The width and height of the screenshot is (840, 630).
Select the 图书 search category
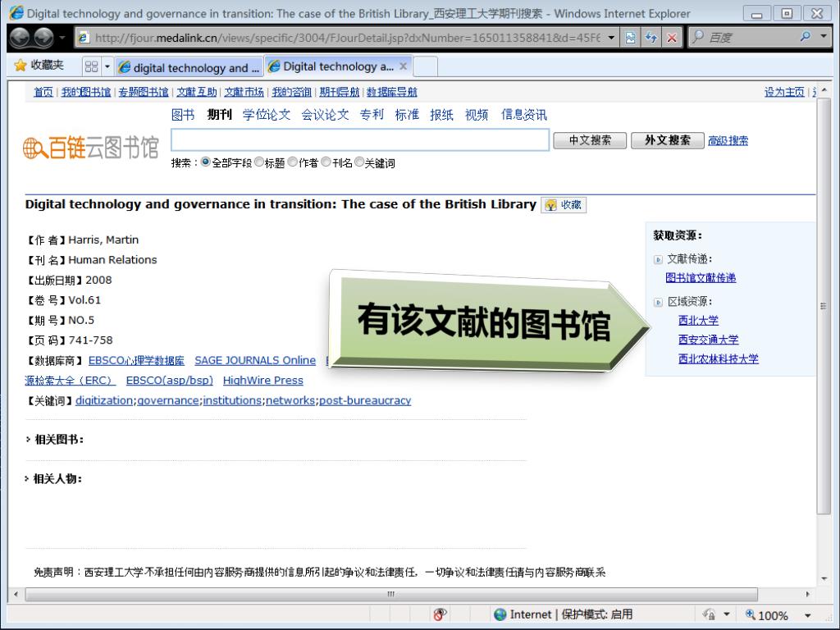183,115
